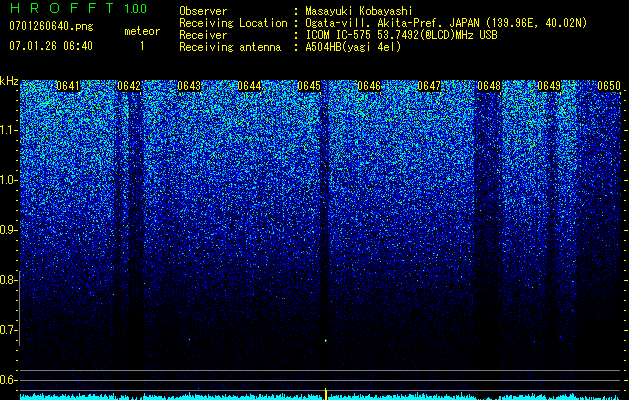Click the 0647 time marker
This screenshot has width=629, height=400.
point(429,86)
